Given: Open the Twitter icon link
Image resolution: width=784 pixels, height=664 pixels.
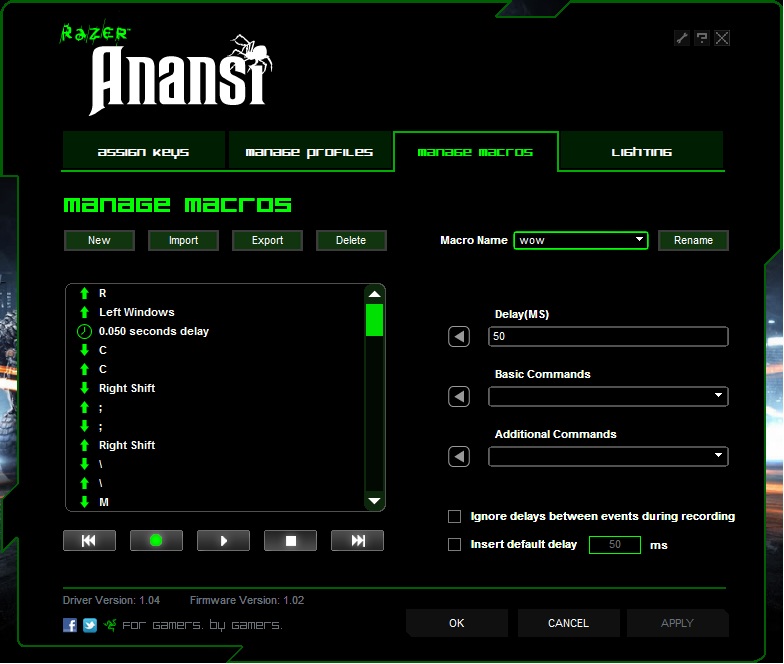Looking at the screenshot, I should pos(90,625).
